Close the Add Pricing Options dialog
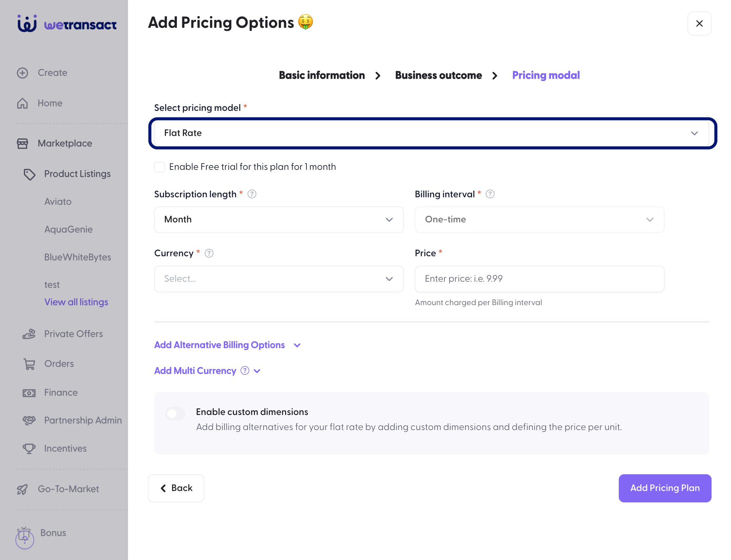 pyautogui.click(x=700, y=23)
